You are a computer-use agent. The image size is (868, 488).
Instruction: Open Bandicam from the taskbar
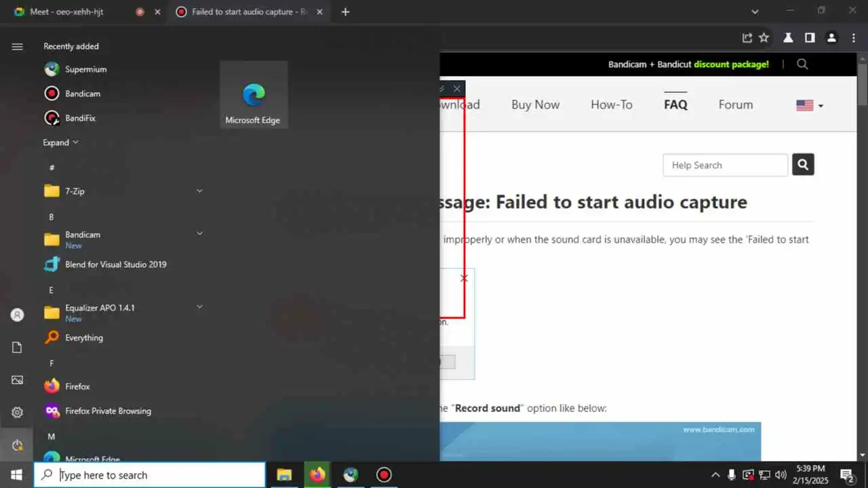pyautogui.click(x=384, y=474)
